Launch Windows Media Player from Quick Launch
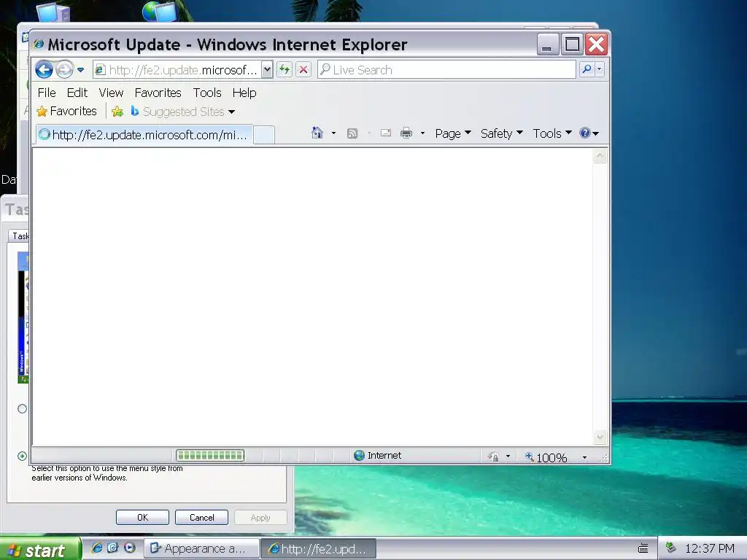This screenshot has width=747, height=560. pos(129,548)
